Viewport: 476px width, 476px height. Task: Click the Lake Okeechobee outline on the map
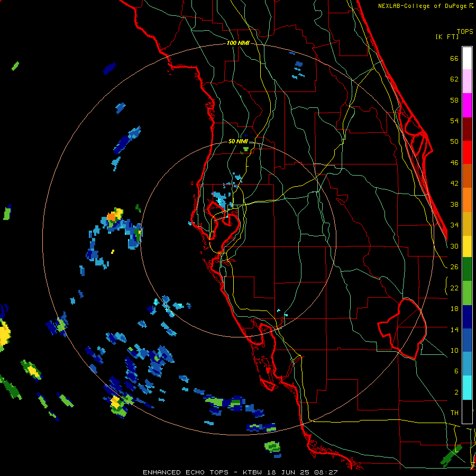pyautogui.click(x=402, y=328)
